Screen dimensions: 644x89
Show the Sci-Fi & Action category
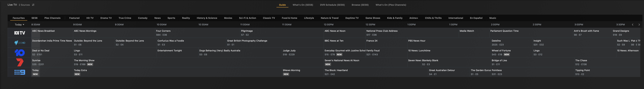pyautogui.click(x=248, y=18)
